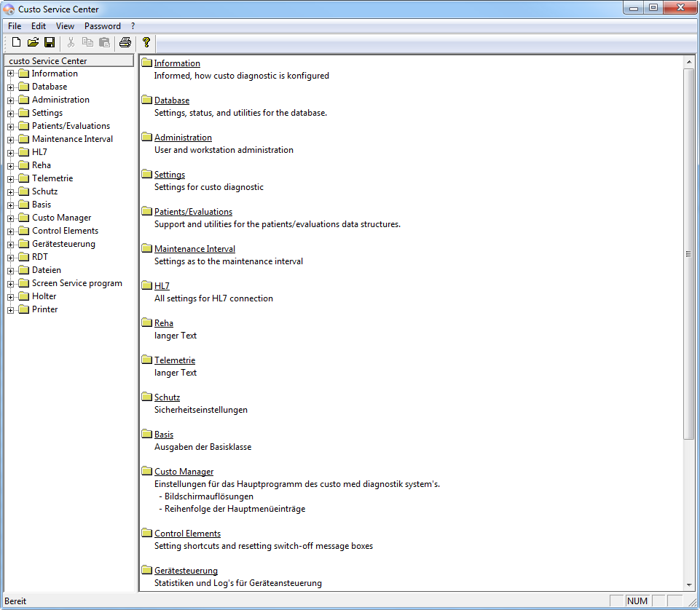Click the NUM status bar indicator

637,601
